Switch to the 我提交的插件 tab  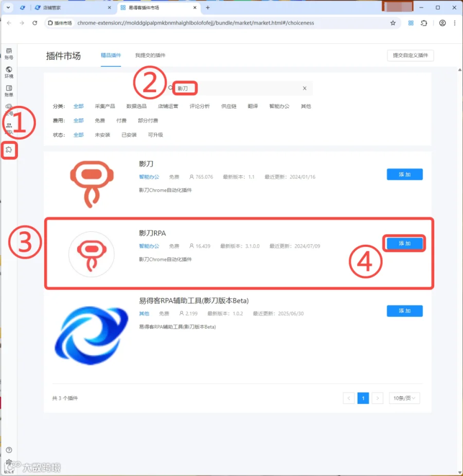tap(150, 55)
